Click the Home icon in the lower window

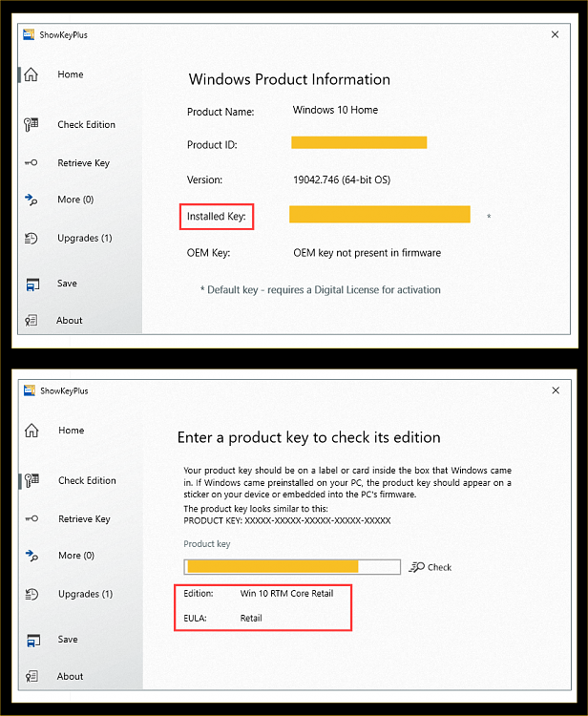pyautogui.click(x=31, y=431)
